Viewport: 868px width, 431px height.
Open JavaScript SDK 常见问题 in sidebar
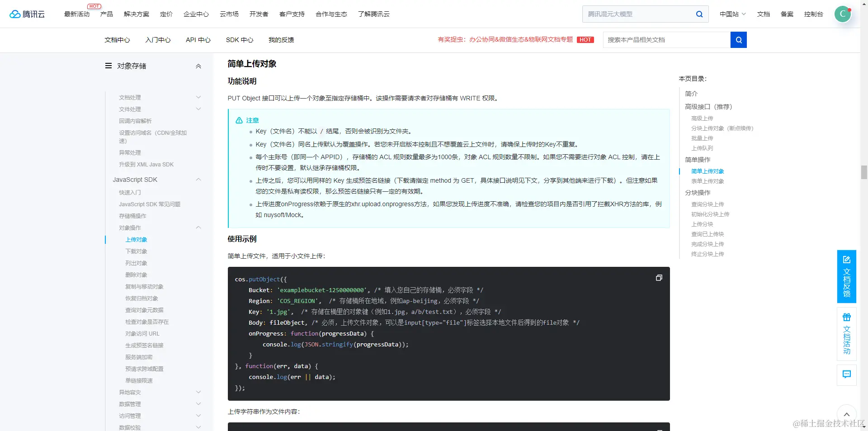150,204
